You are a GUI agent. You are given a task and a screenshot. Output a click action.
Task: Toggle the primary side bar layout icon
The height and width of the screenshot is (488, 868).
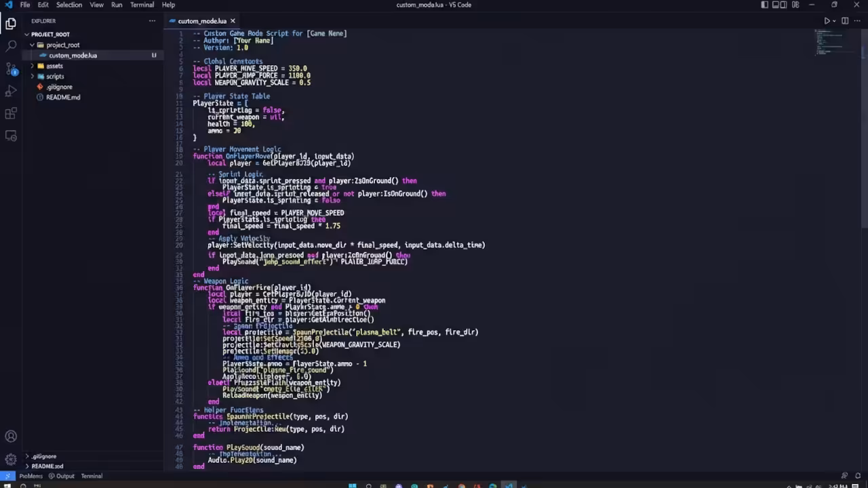tap(765, 5)
